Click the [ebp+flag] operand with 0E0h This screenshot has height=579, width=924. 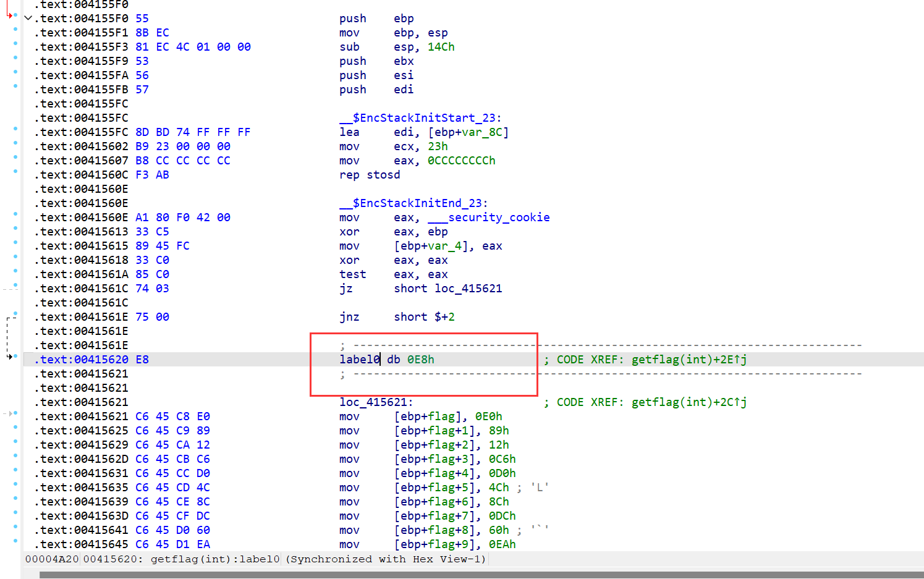tap(432, 416)
